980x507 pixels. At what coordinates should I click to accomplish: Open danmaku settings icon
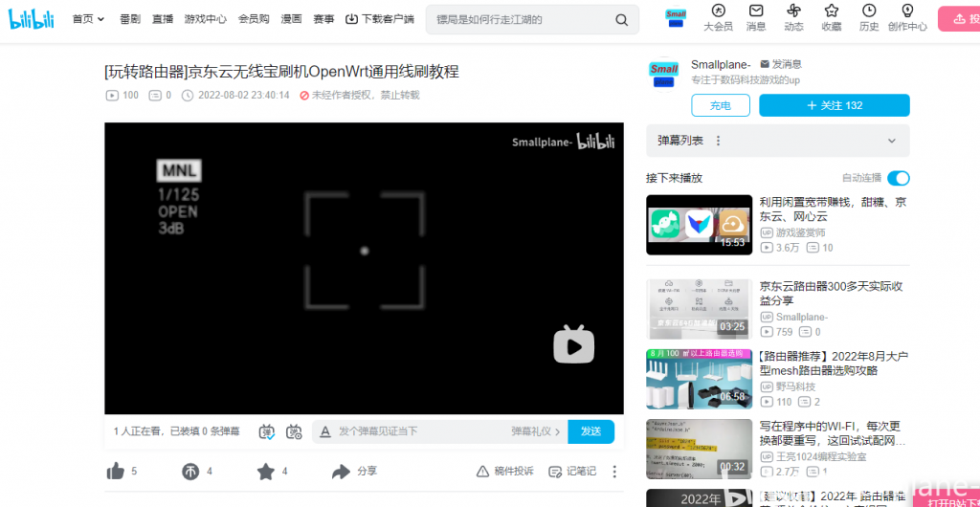pyautogui.click(x=294, y=431)
